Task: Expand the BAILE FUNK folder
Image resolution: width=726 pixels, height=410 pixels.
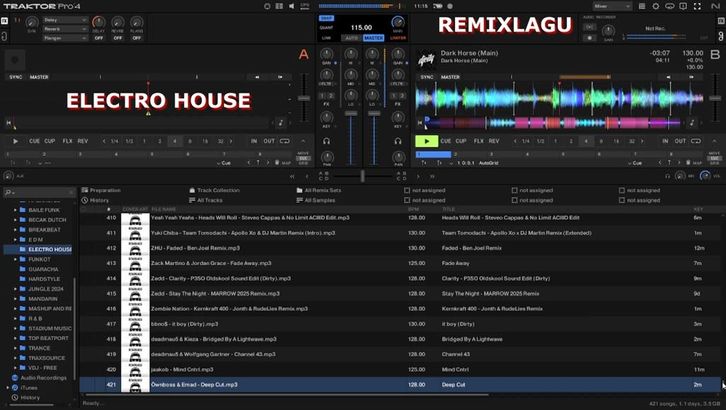Action: coord(17,209)
